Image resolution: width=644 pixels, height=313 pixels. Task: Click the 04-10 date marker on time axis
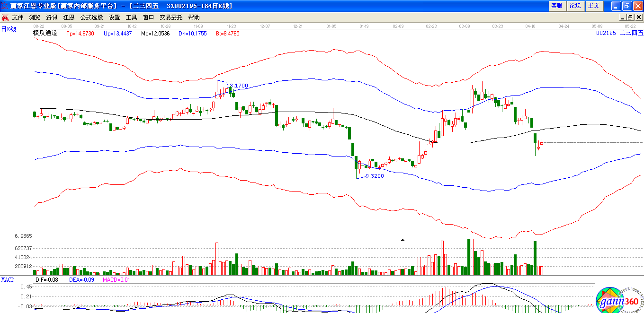[530, 26]
